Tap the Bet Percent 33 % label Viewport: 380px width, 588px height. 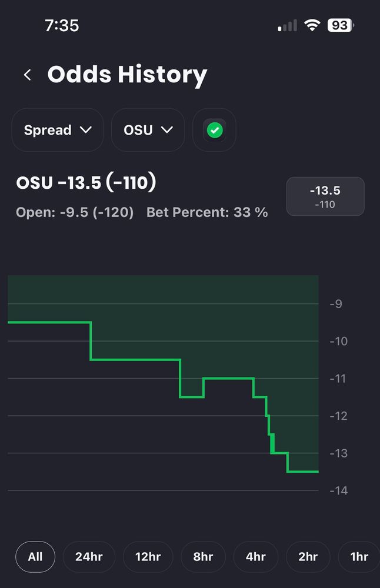[x=207, y=212]
